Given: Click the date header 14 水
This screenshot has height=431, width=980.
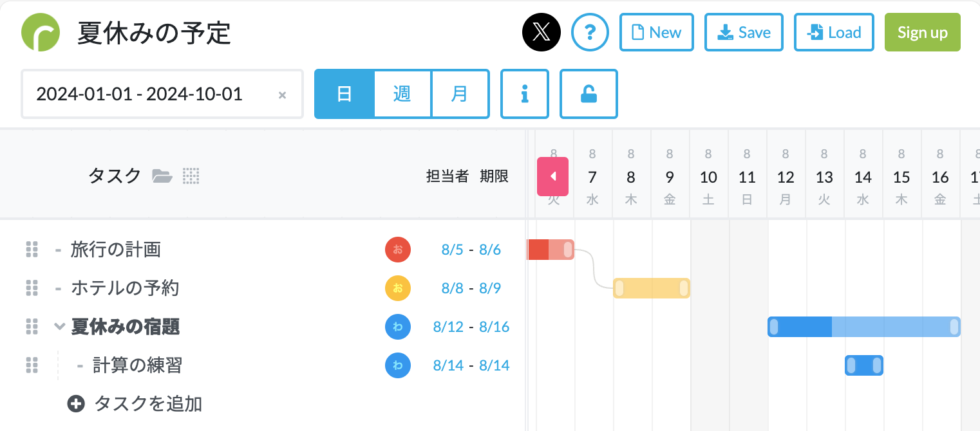Looking at the screenshot, I should [863, 177].
